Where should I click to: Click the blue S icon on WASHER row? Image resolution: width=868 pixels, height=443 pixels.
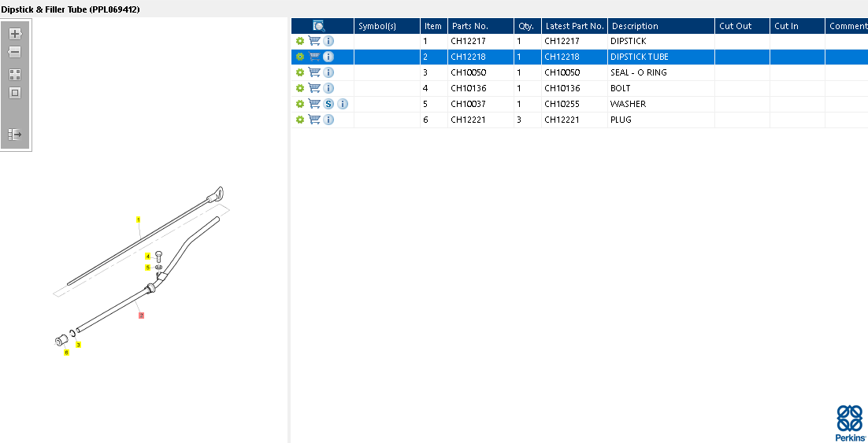[x=328, y=104]
